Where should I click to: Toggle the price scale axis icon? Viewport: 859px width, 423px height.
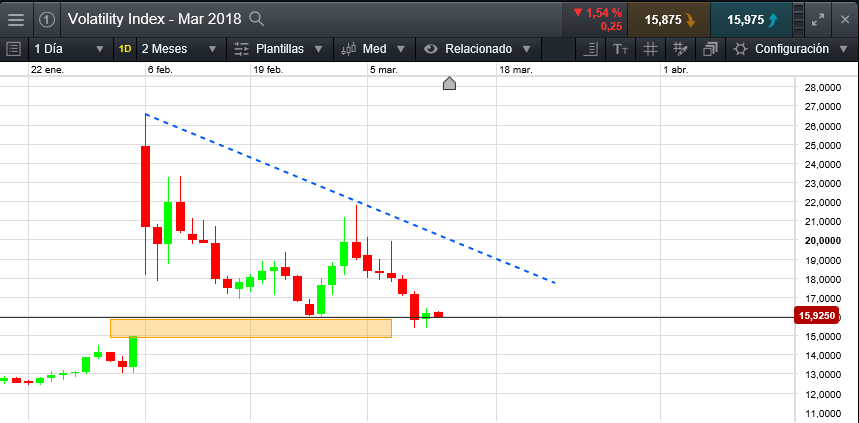[591, 49]
